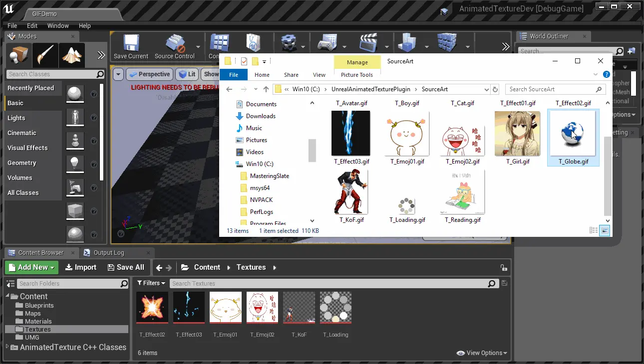
Task: Toggle the sources panel folder-tree icon
Action: pyautogui.click(x=10, y=284)
